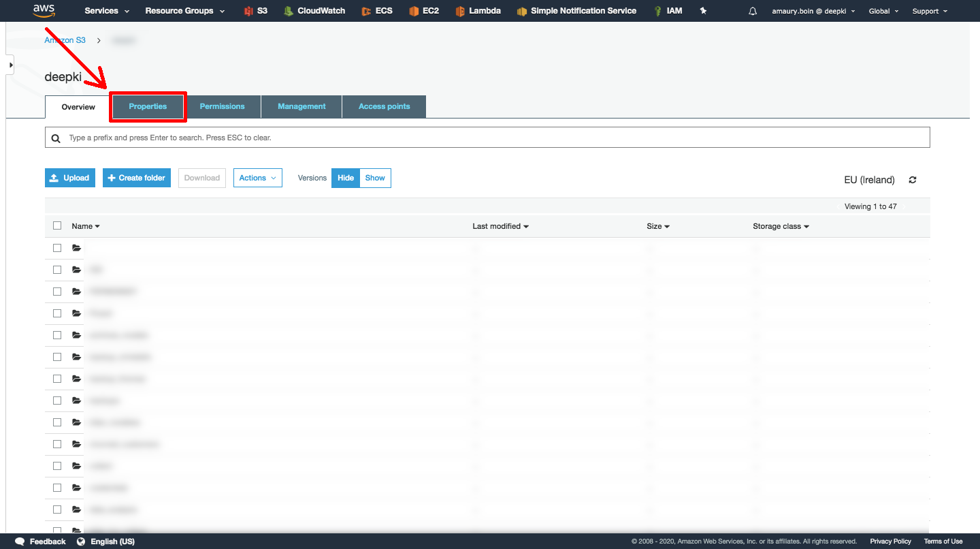Open the amaury.boin @ deepki account menu
980x549 pixels.
tap(813, 11)
